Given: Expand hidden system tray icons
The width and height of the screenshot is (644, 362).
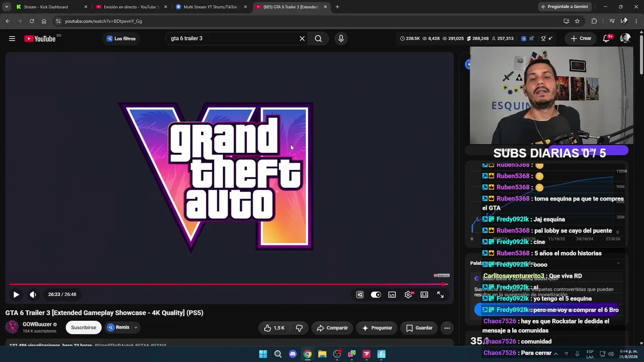Looking at the screenshot, I should (x=555, y=354).
